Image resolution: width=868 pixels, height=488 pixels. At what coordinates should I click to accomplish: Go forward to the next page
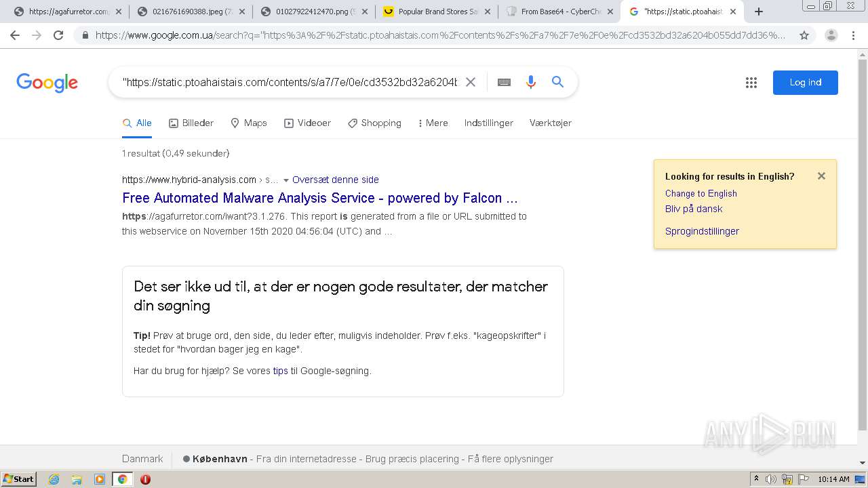click(x=37, y=35)
